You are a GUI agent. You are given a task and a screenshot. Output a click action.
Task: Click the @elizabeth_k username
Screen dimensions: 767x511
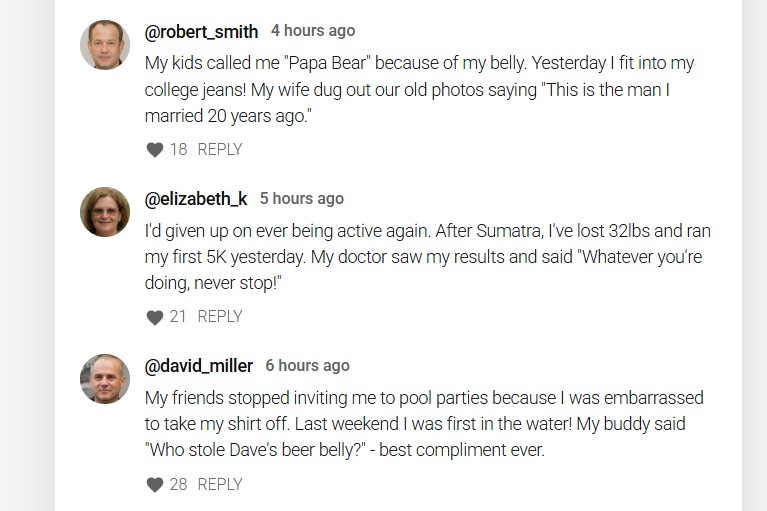tap(197, 199)
